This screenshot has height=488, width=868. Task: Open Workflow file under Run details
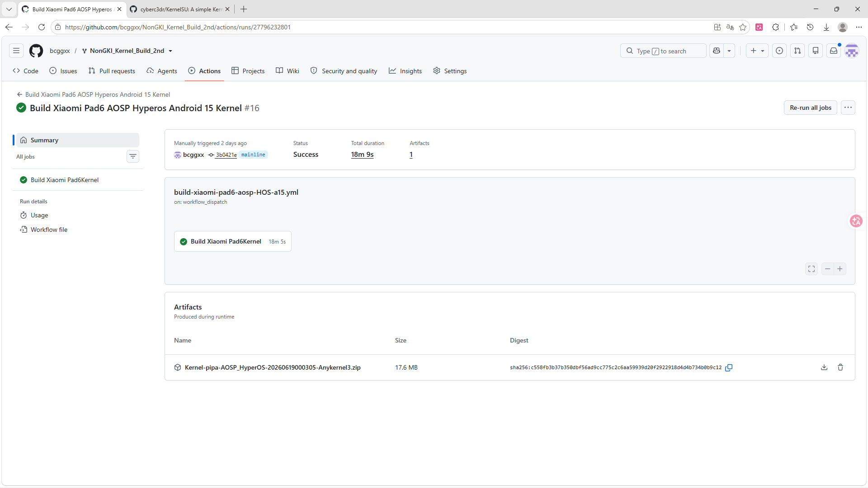(49, 230)
